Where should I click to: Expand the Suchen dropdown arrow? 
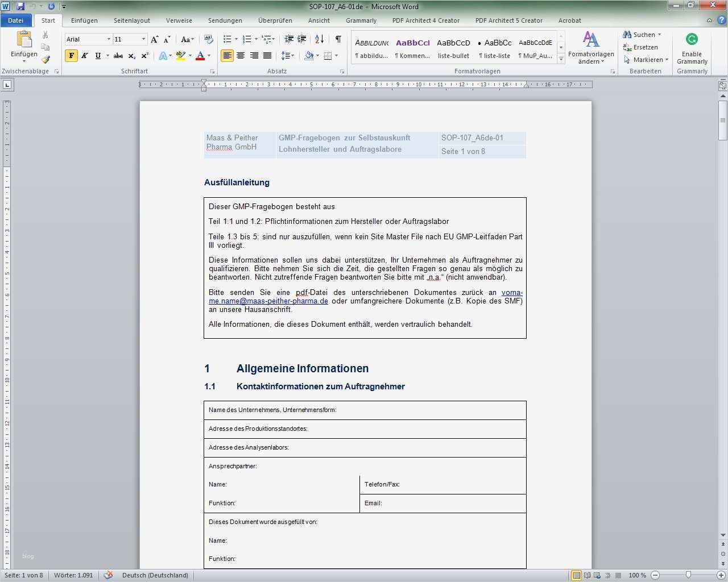(659, 35)
